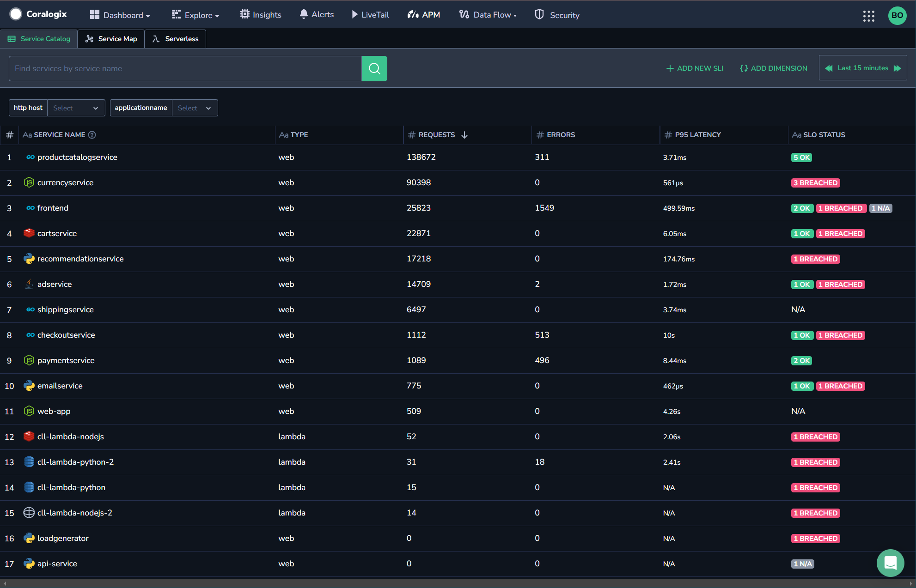Click the cll-lambda-python-2 database icon
916x588 pixels.
click(x=29, y=462)
